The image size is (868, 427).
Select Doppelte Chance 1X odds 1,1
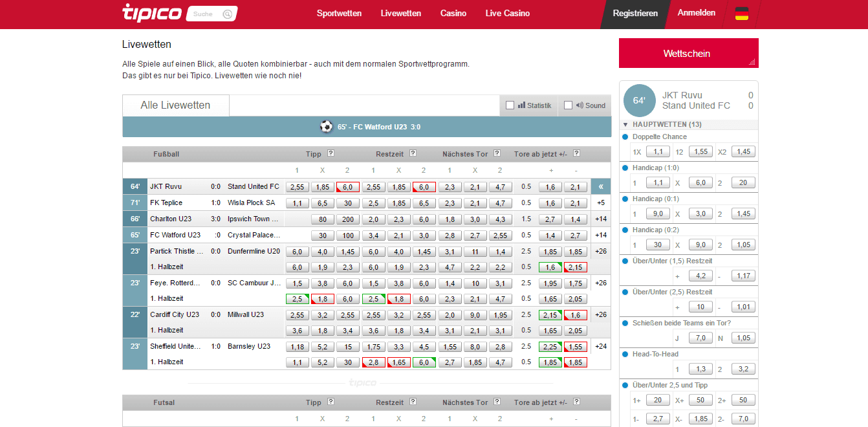658,151
